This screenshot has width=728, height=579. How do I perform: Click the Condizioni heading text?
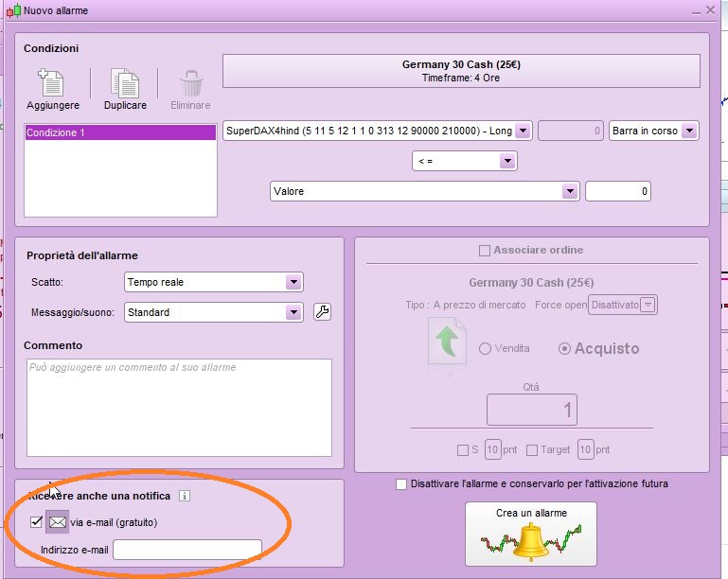point(51,48)
